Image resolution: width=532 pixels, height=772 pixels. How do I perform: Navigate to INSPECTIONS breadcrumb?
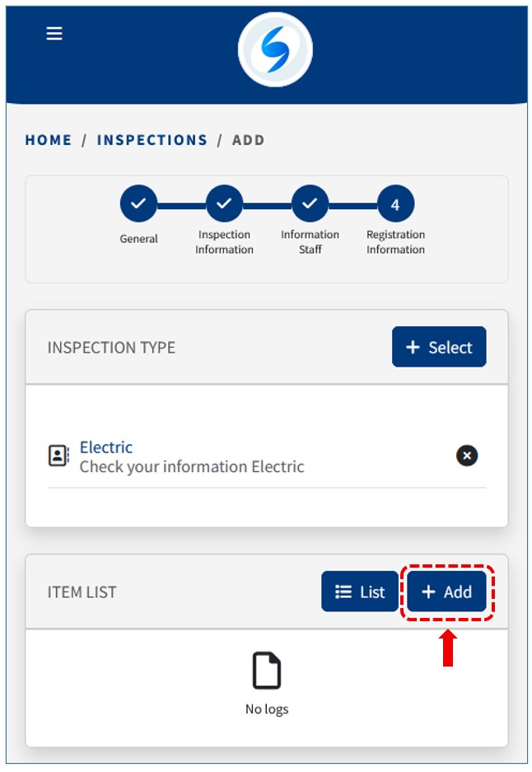(152, 140)
